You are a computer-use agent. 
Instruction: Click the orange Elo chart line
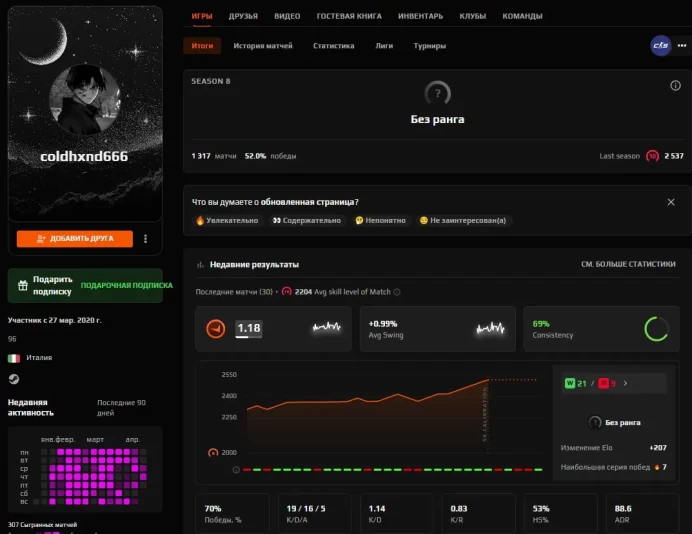(367, 396)
